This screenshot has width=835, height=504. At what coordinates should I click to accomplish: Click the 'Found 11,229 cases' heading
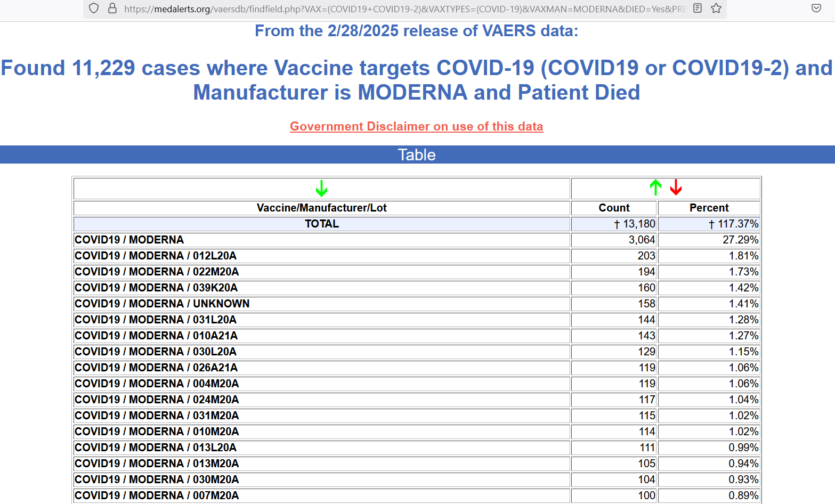416,80
